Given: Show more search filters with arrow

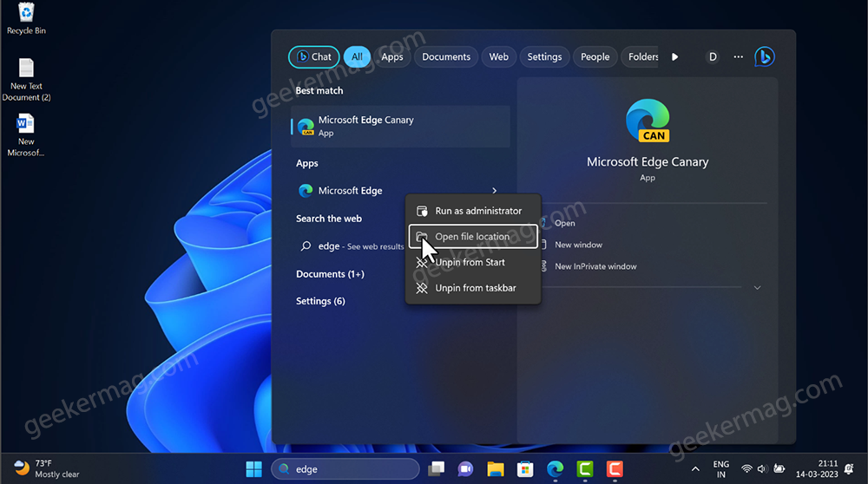Looking at the screenshot, I should [674, 57].
